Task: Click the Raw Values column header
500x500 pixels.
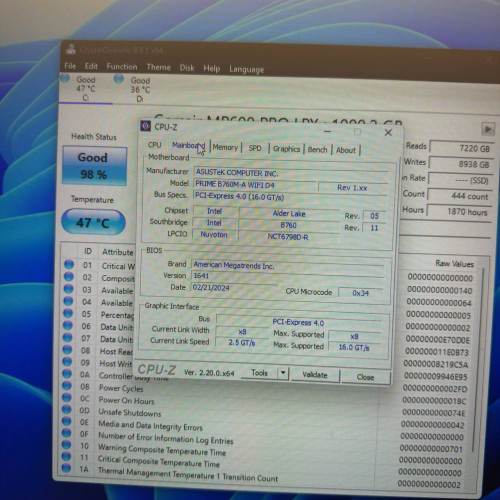Action: tap(454, 264)
